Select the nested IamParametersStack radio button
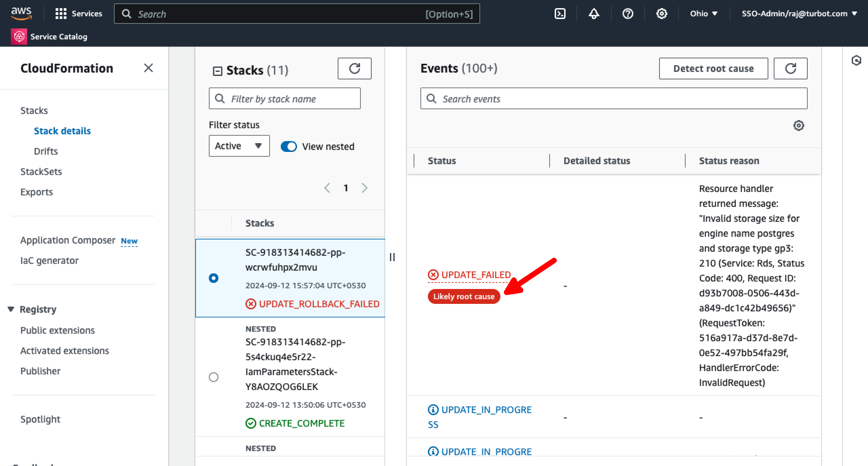Screen dimensions: 868x466 pos(214,377)
